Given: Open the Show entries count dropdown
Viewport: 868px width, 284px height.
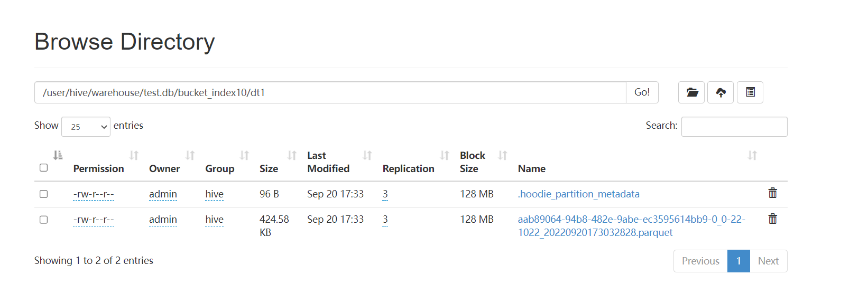Looking at the screenshot, I should [x=86, y=127].
